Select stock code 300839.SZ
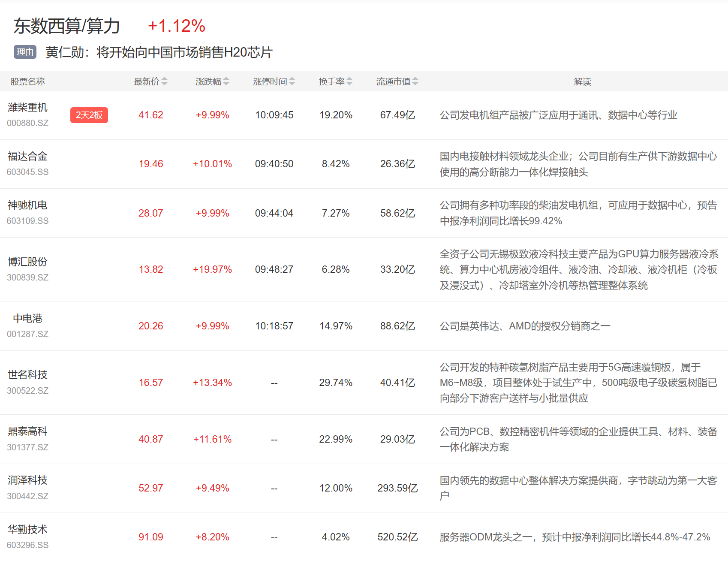 [x=27, y=277]
